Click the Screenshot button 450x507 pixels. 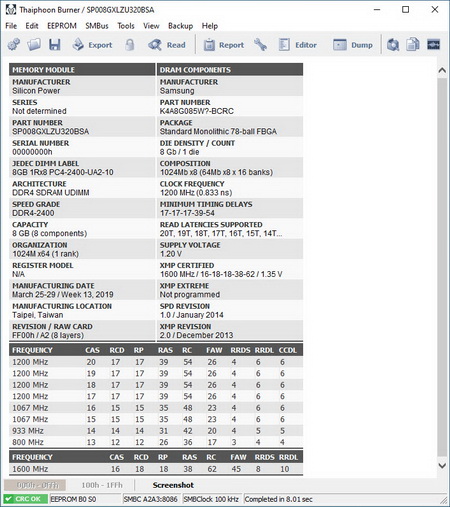[173, 485]
